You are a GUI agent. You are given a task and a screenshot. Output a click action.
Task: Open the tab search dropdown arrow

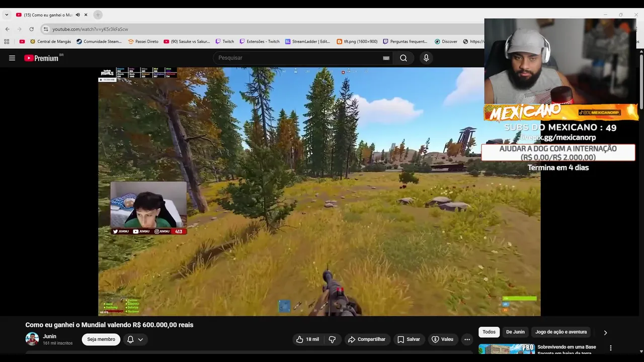(7, 15)
